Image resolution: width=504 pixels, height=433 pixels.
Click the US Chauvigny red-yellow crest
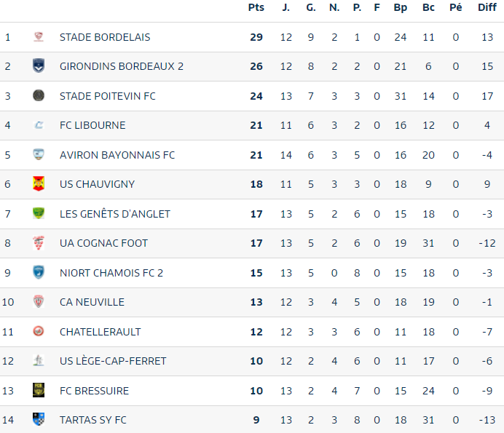39,183
